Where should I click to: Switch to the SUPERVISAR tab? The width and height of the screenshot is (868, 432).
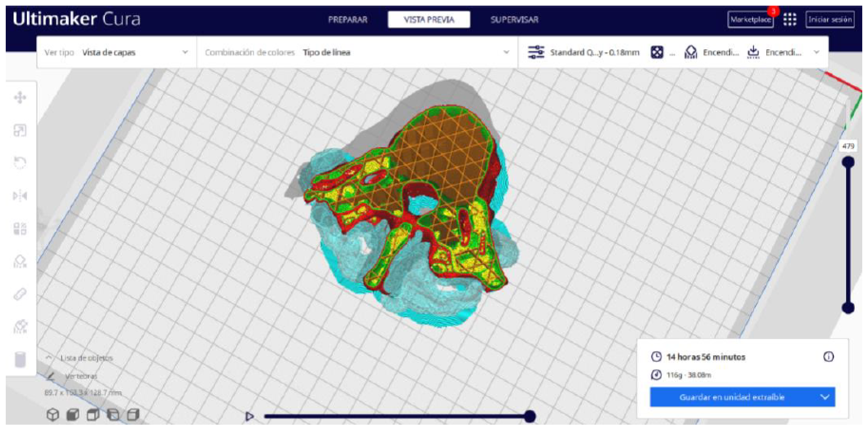point(514,20)
